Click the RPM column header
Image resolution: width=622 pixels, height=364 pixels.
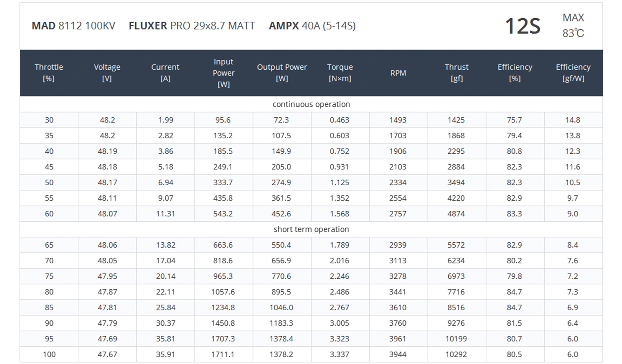point(398,73)
